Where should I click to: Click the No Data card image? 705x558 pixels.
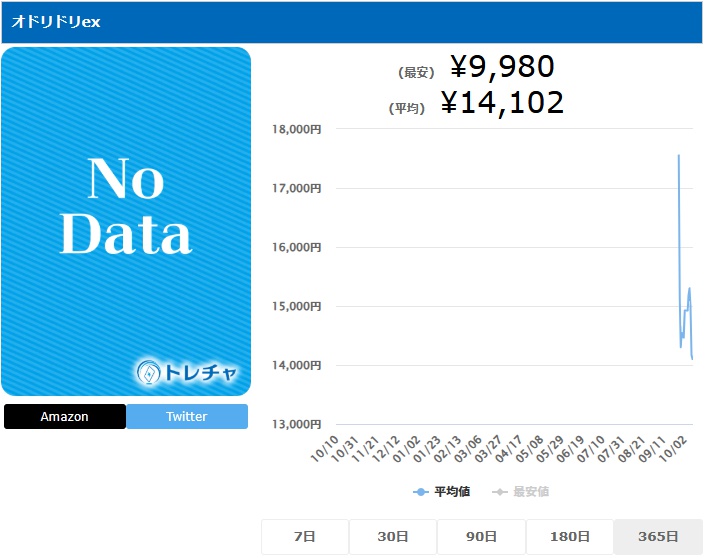(126, 220)
